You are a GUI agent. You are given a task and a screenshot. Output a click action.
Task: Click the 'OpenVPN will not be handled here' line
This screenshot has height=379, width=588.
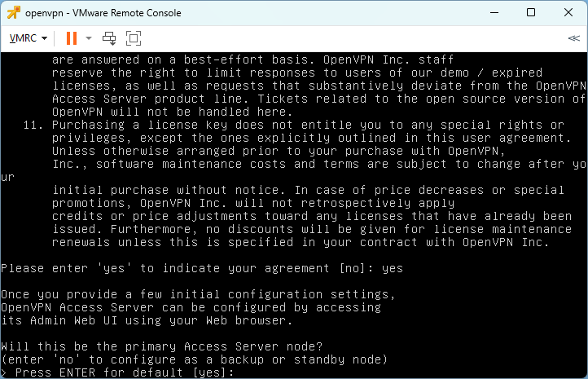pos(172,112)
